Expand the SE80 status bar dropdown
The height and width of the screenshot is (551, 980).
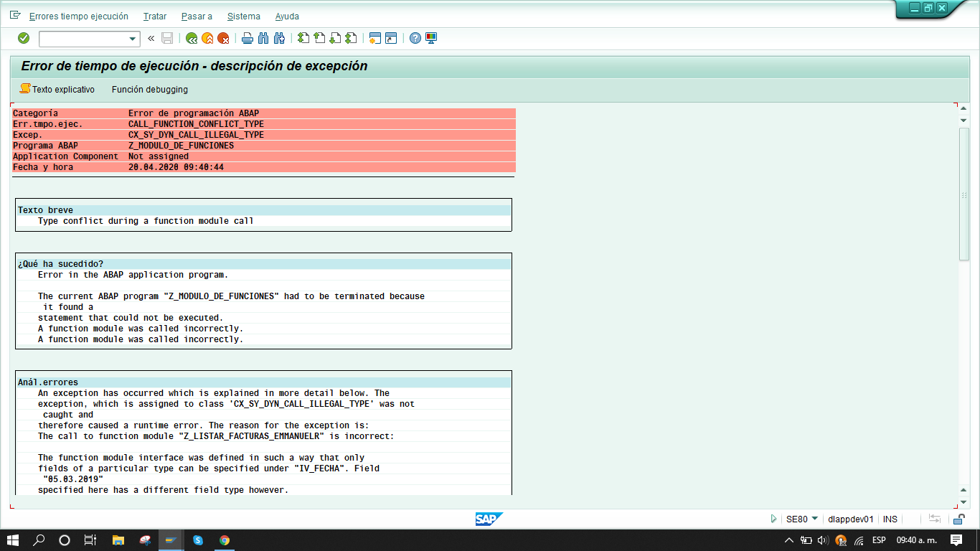pos(814,519)
